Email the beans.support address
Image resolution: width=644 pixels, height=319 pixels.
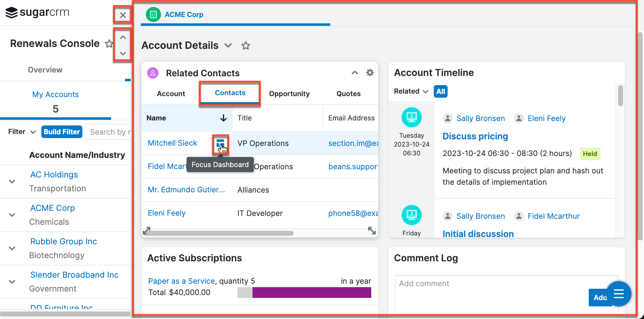(x=353, y=166)
